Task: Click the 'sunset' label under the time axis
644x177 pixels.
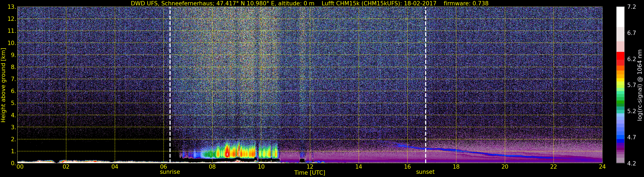Action: point(425,172)
